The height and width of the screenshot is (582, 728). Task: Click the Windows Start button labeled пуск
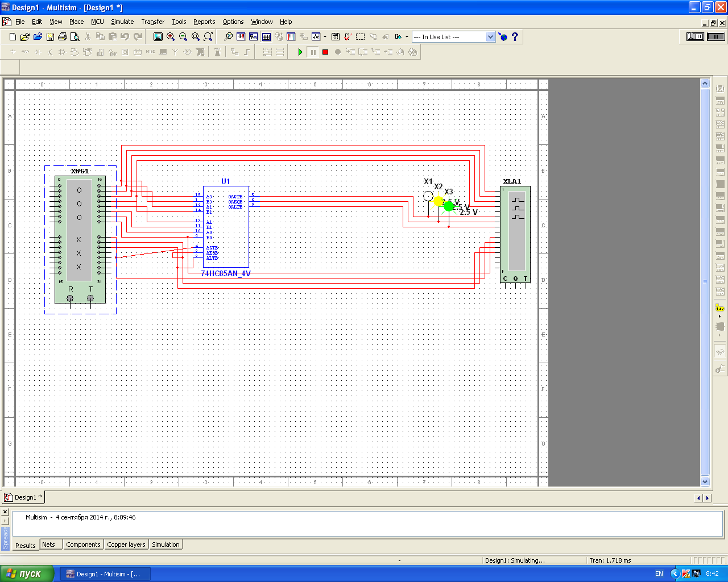(27, 573)
